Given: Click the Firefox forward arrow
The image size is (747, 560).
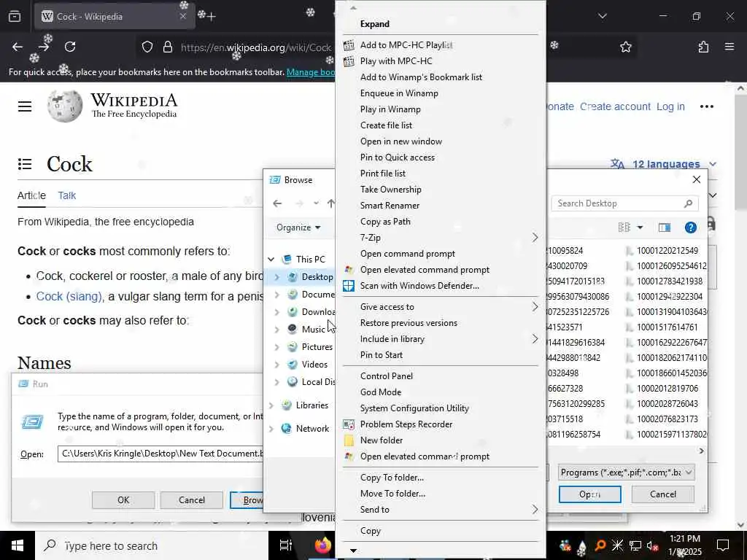Looking at the screenshot, I should pos(44,47).
